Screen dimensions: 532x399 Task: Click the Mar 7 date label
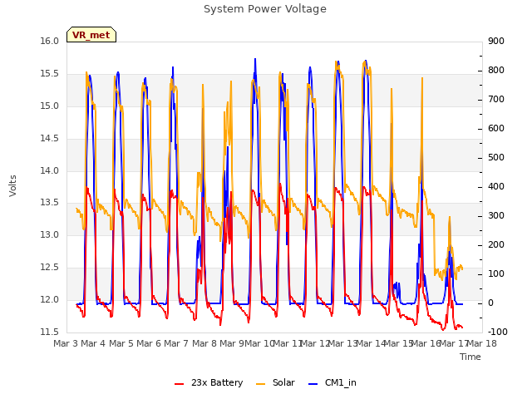pyautogui.click(x=176, y=343)
